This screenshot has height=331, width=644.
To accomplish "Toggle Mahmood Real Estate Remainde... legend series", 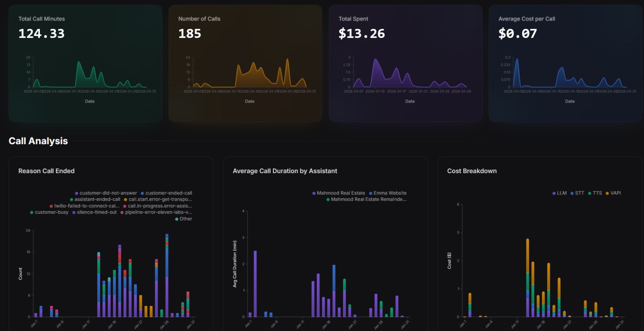I will click(366, 199).
